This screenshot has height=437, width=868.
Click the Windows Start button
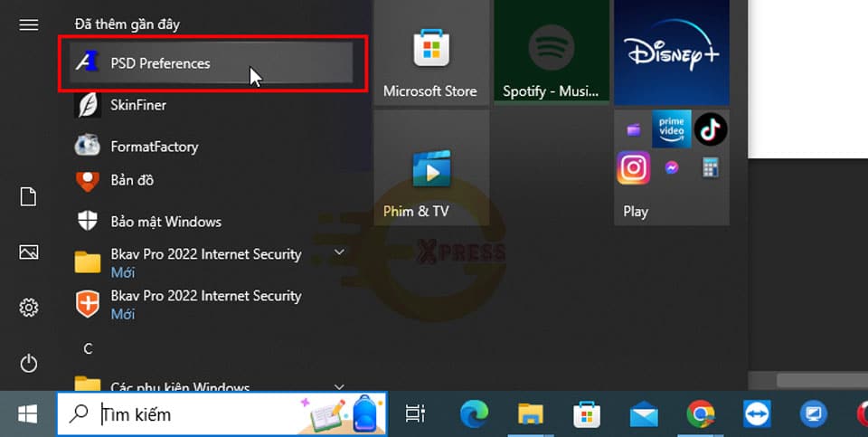(x=28, y=414)
